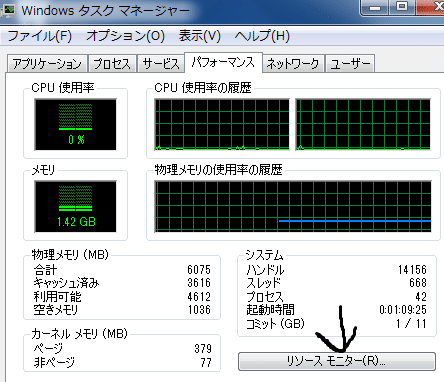Click the コミット (GB) label
Viewport: 444px width, 382px height.
pos(275,323)
